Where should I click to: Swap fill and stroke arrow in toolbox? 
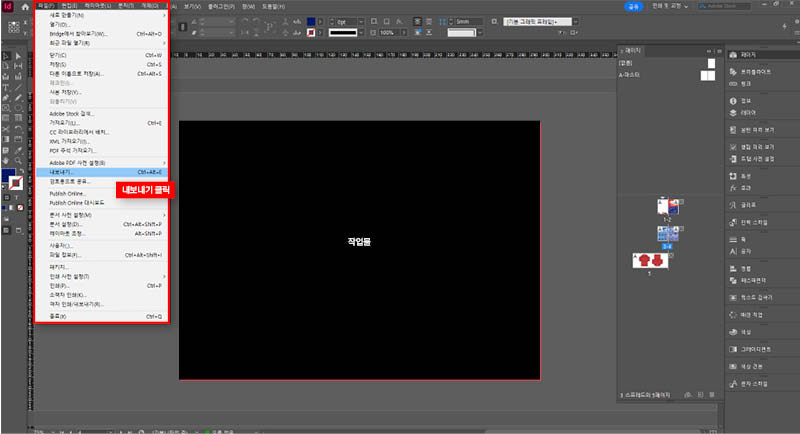click(x=21, y=171)
